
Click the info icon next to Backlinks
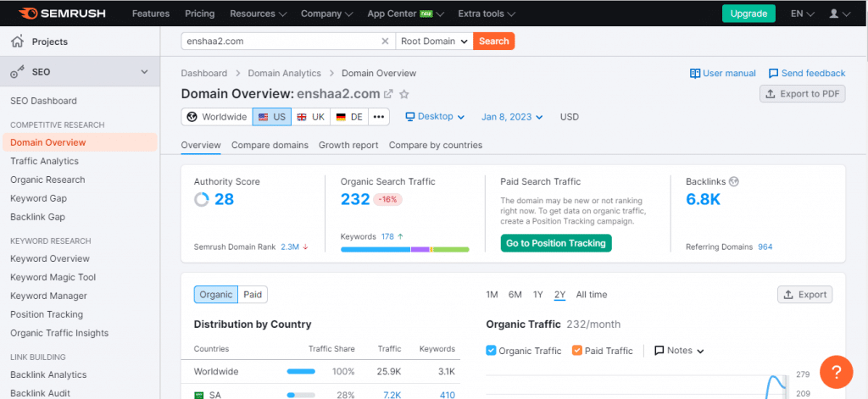tap(734, 181)
